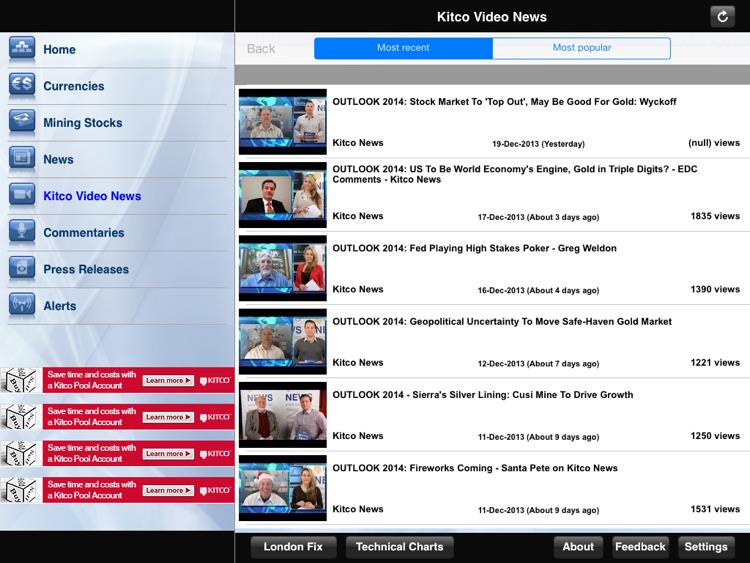Open Alerts section
The image size is (750, 563).
60,306
